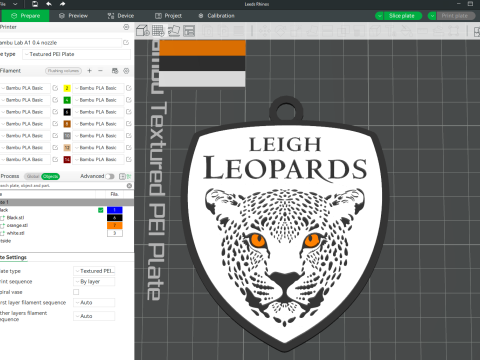Open filament 2 Bambu PLA Basic dropdown
The image size is (480, 360).
pos(98,88)
